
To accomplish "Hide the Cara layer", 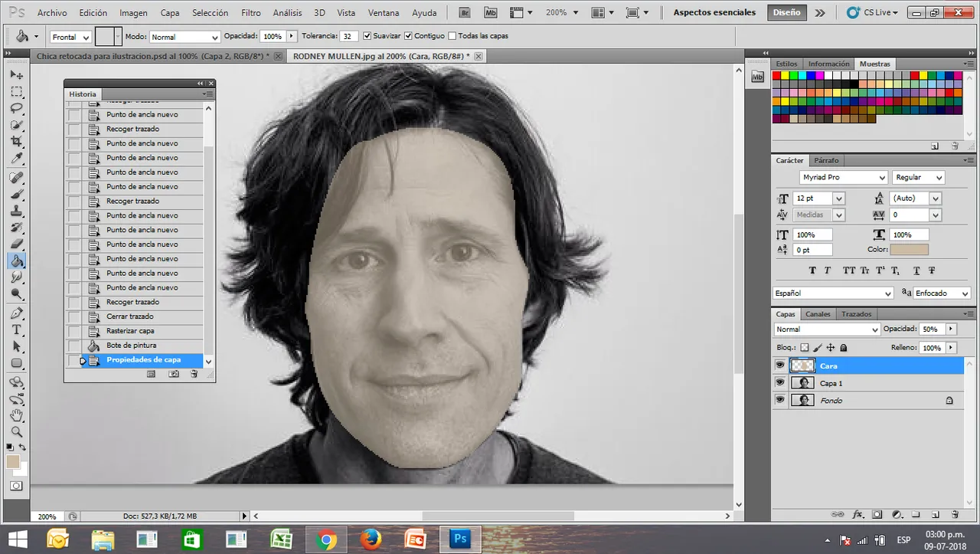I will pyautogui.click(x=780, y=366).
